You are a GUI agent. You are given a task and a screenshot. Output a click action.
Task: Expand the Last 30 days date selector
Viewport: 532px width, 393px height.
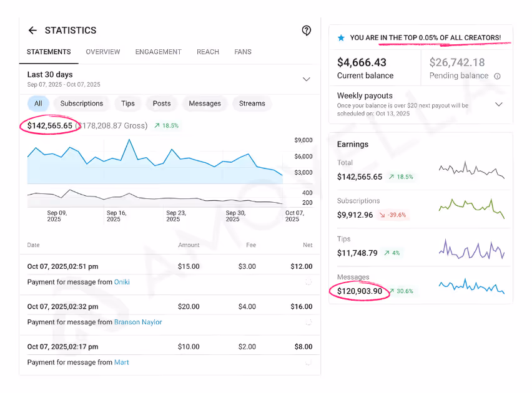[306, 79]
